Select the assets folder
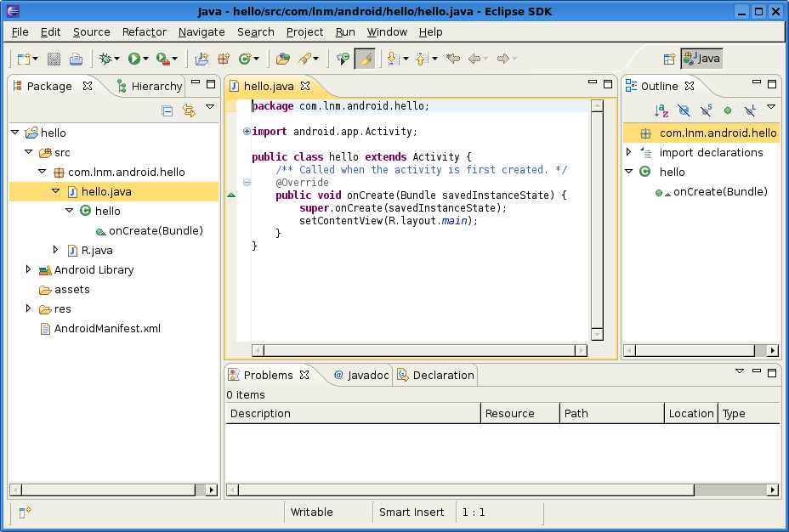This screenshot has width=789, height=532. [x=65, y=290]
